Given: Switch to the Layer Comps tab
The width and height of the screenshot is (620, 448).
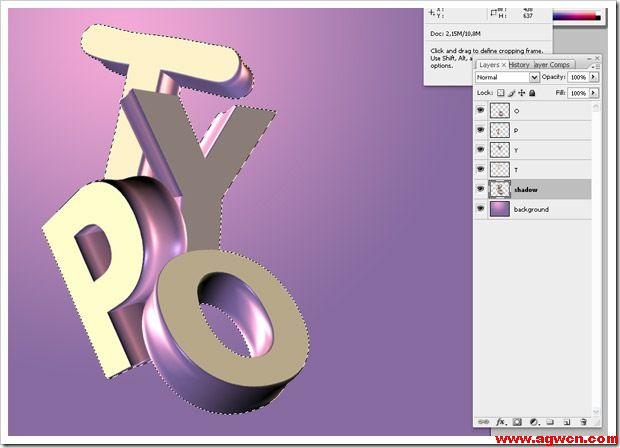Looking at the screenshot, I should (x=553, y=65).
